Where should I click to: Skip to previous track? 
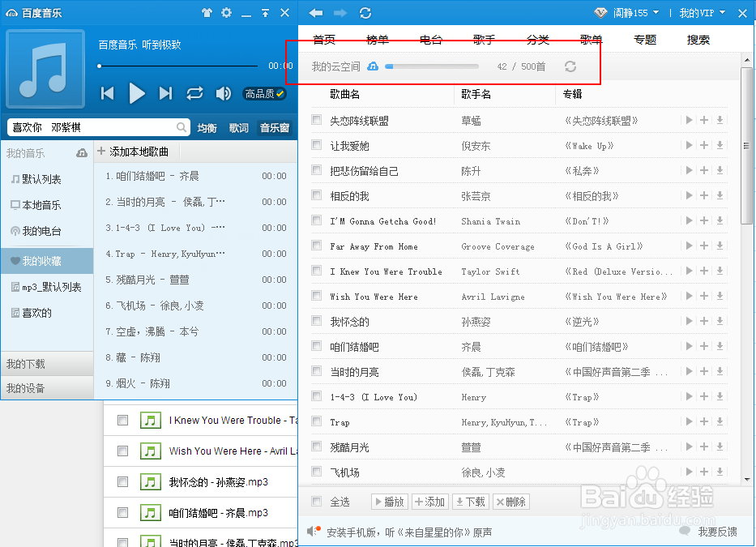(x=108, y=93)
